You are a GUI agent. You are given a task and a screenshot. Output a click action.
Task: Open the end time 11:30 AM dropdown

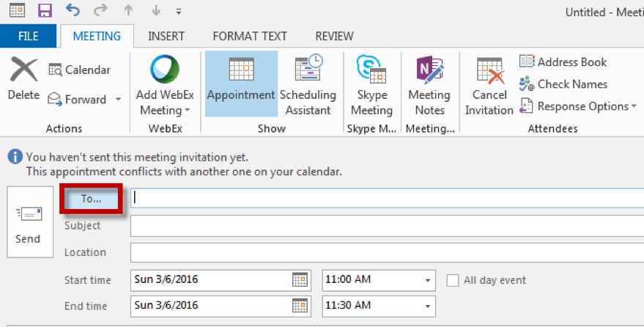[x=427, y=306]
